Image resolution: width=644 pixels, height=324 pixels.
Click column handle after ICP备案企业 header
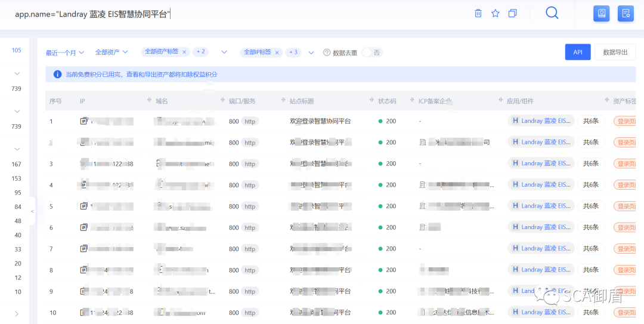point(501,100)
